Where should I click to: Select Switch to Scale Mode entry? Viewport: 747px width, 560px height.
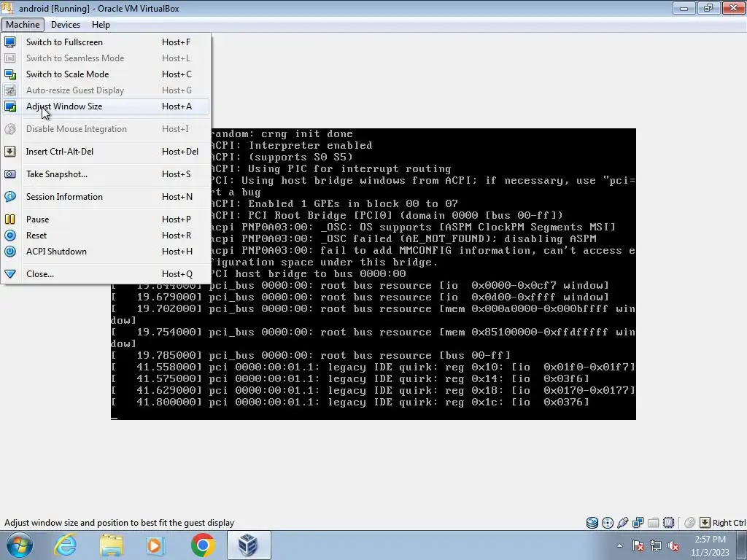tap(106, 74)
